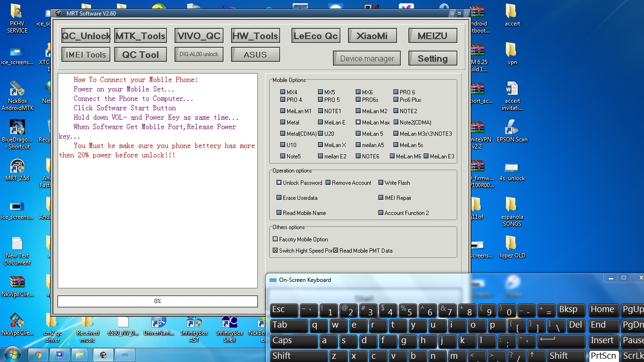The width and height of the screenshot is (644, 362).
Task: Launch InfinityBox Shell shortcut
Action: (229, 328)
